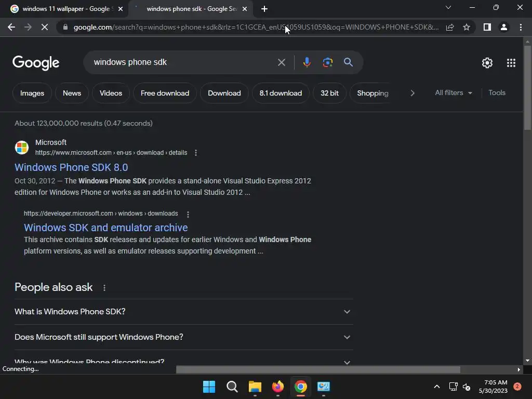Select the 32 bit chip
The image size is (532, 399).
329,93
